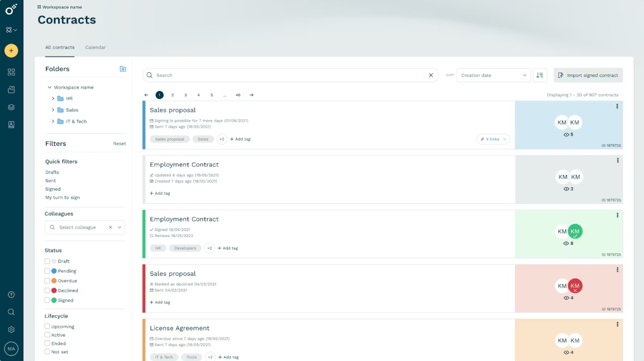
Task: Select the stacked templates icon in the sidebar
Action: pos(11,107)
